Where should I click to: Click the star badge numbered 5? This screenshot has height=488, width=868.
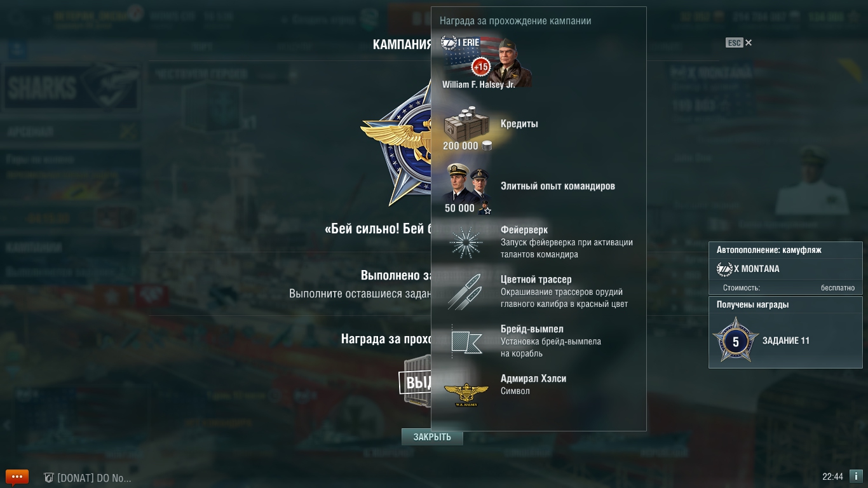point(736,341)
